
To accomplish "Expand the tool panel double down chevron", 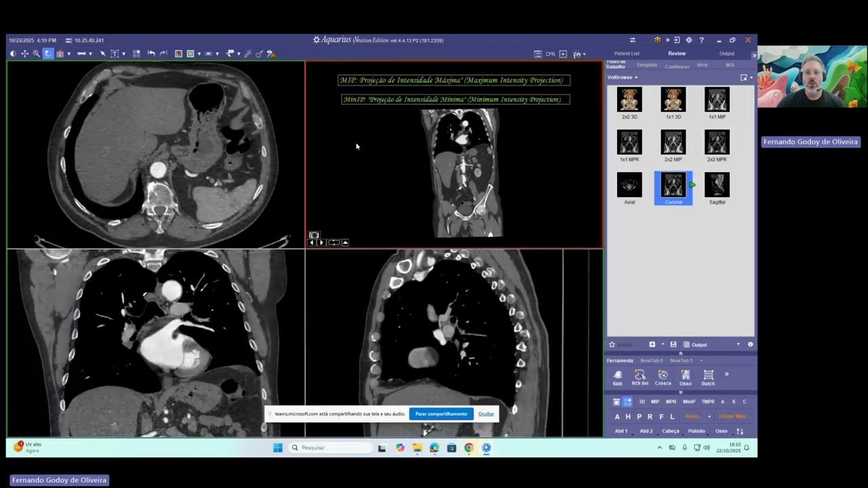I will pos(681,392).
